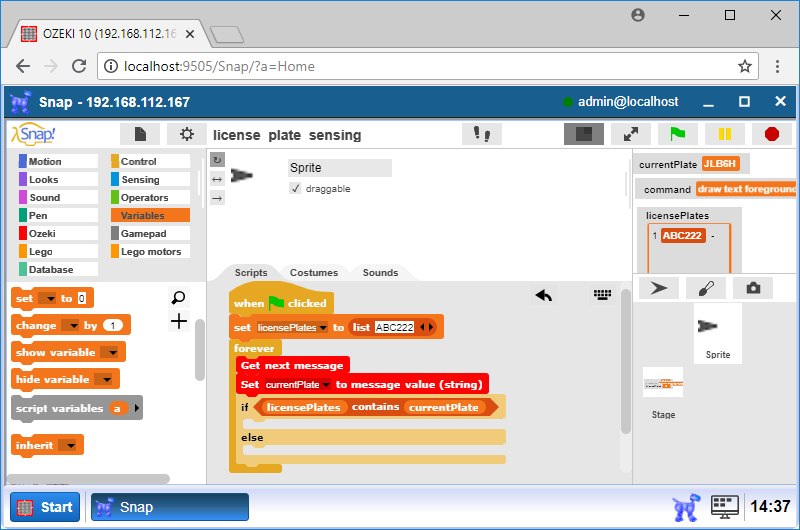
Task: Click the Get next message block
Action: [292, 365]
